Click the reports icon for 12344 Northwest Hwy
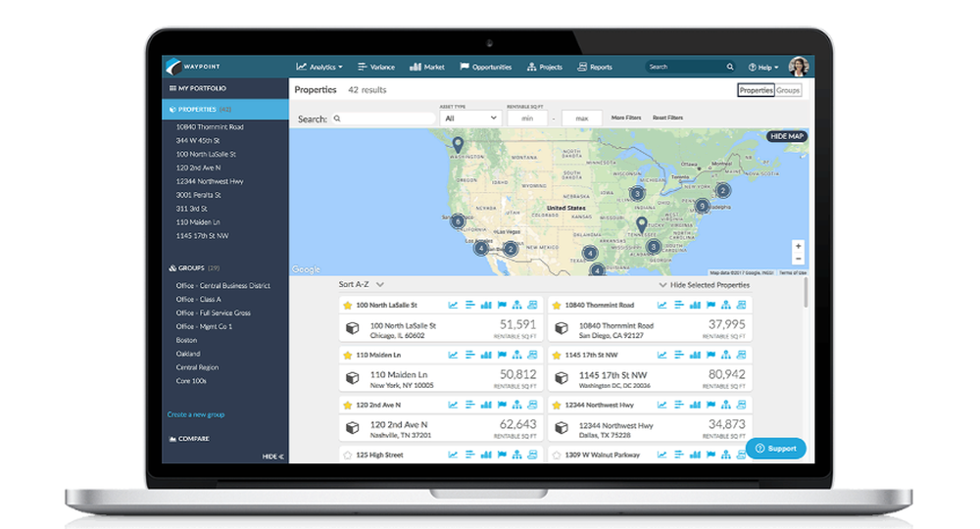The image size is (980, 529). click(741, 405)
